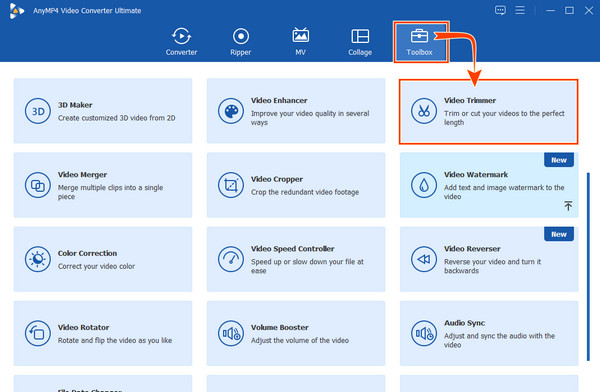
Task: Minimize the AnyMP4 window
Action: coord(551,10)
